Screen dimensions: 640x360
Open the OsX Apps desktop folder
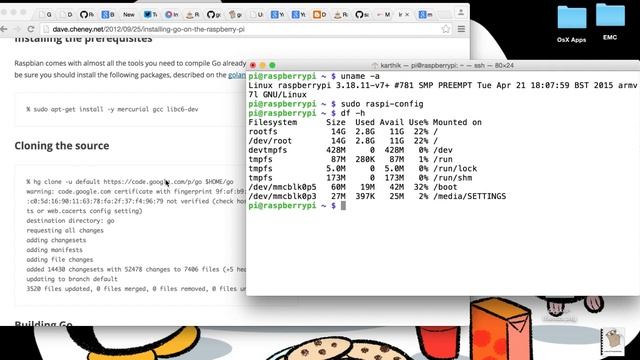(571, 24)
